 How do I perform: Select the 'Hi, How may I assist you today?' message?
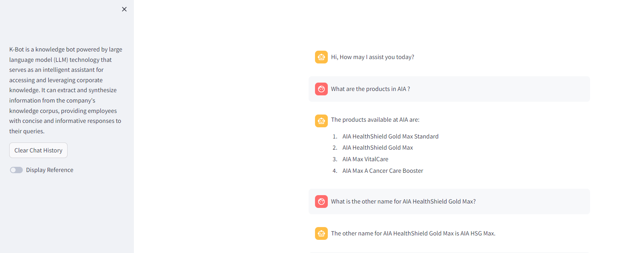click(373, 57)
